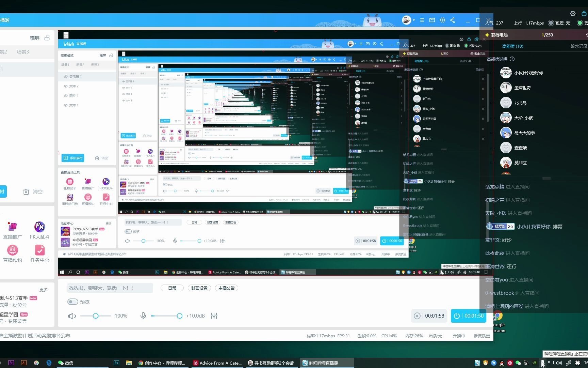Screen dimensions: 588x368
Task: Mute the speaker volume icon
Action: click(x=72, y=316)
